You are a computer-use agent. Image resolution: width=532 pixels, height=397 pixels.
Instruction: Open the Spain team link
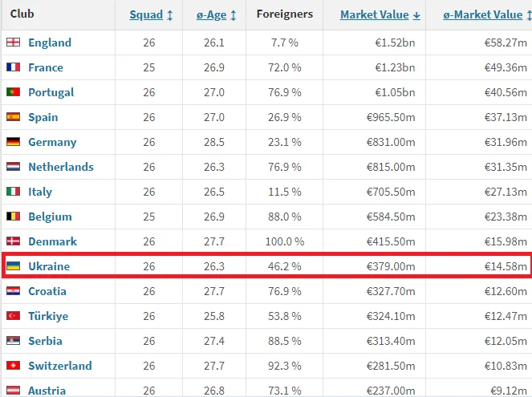tap(43, 117)
